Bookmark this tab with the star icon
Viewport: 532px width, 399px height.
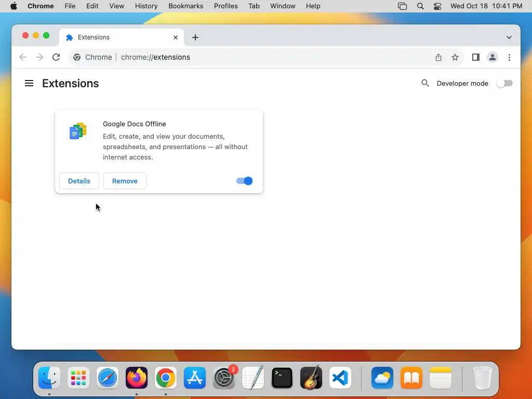tap(455, 57)
